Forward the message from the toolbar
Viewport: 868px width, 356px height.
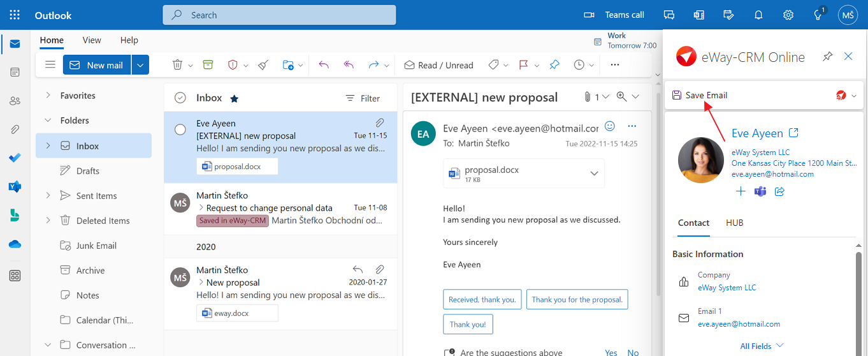pyautogui.click(x=373, y=64)
